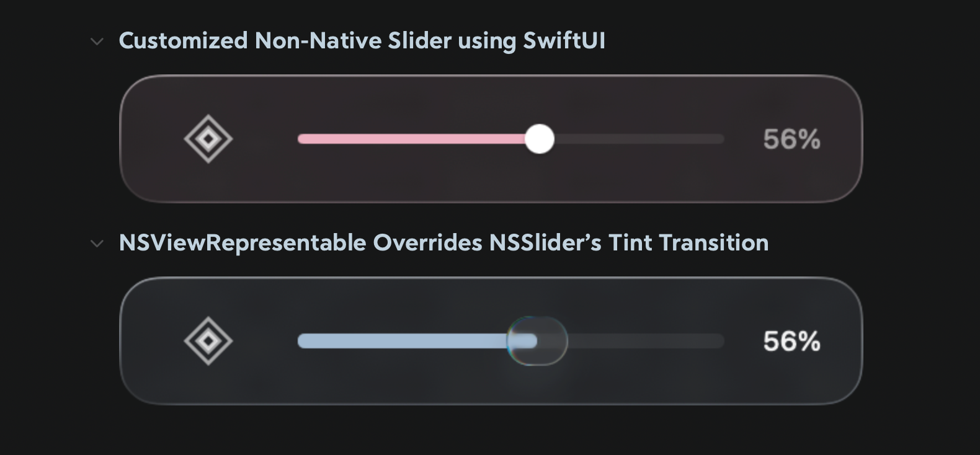Click the far right end of the bottom slider track
The height and width of the screenshot is (455, 980).
coord(721,341)
